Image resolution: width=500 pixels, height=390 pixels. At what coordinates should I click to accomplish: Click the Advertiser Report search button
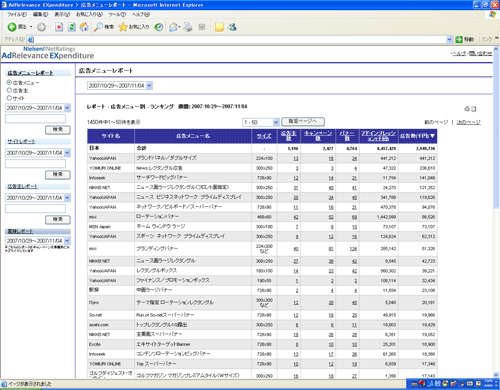58,219
